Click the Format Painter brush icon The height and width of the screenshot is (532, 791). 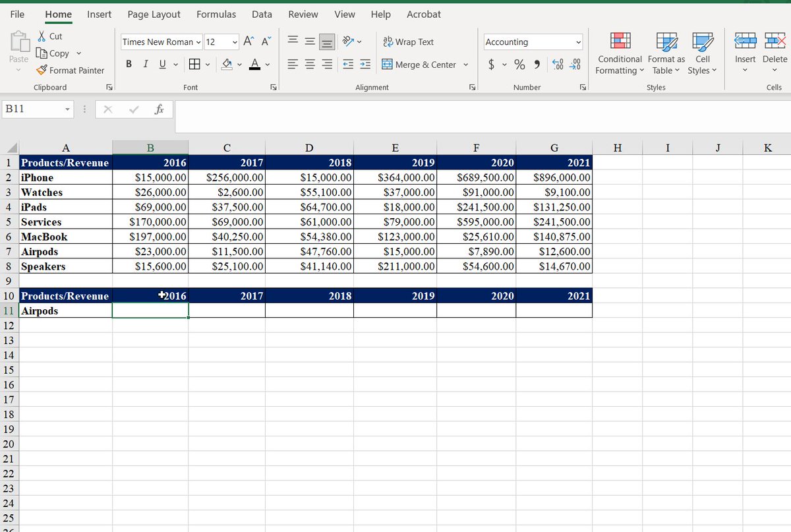[41, 70]
